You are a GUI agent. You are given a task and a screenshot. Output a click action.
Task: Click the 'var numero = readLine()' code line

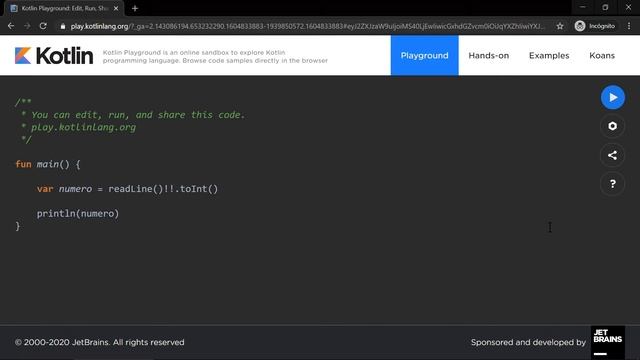pos(127,189)
